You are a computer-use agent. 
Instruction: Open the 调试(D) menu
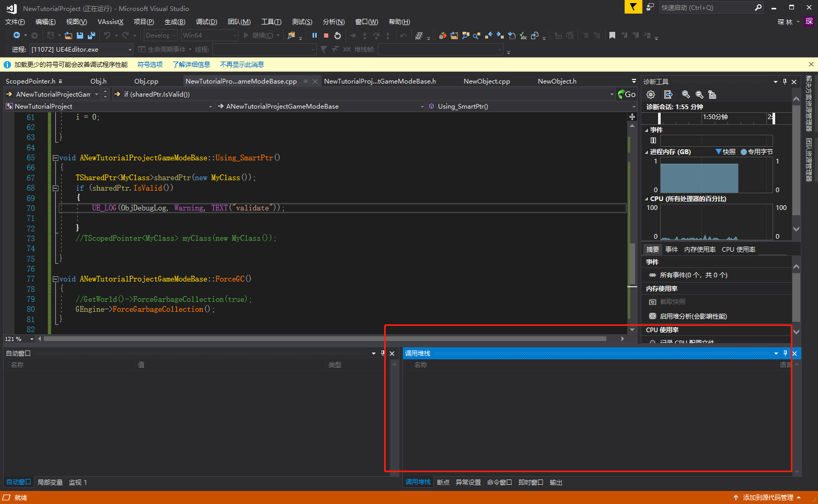206,21
